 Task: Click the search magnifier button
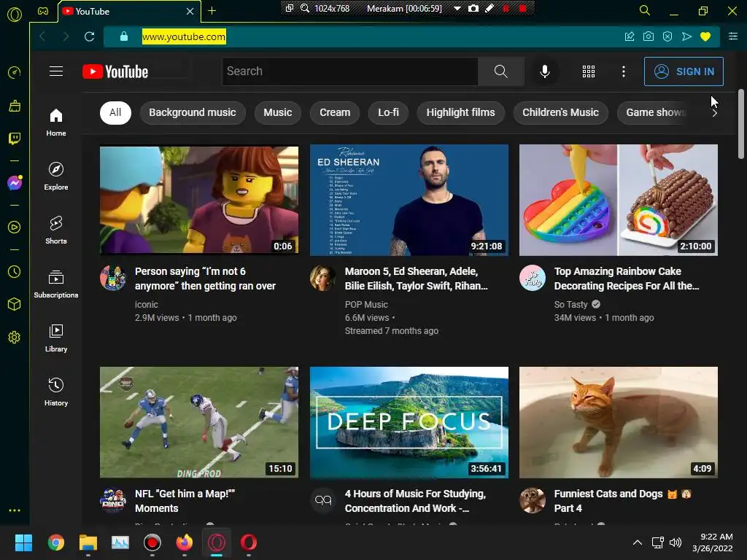tap(500, 71)
